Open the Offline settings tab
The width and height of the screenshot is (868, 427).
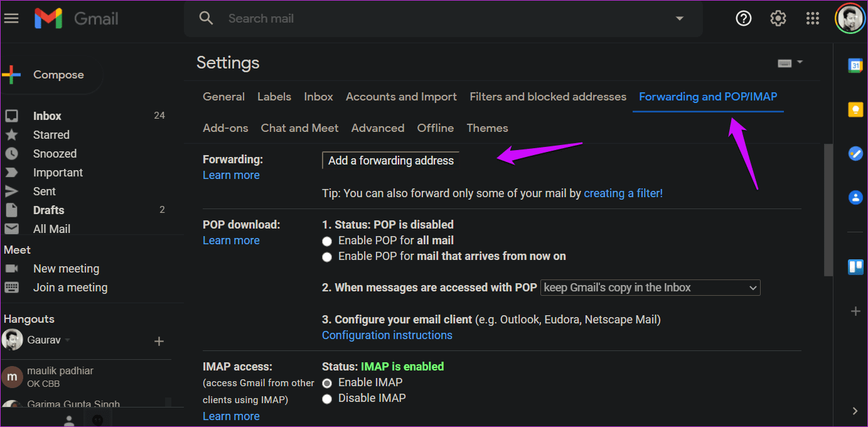pyautogui.click(x=436, y=128)
